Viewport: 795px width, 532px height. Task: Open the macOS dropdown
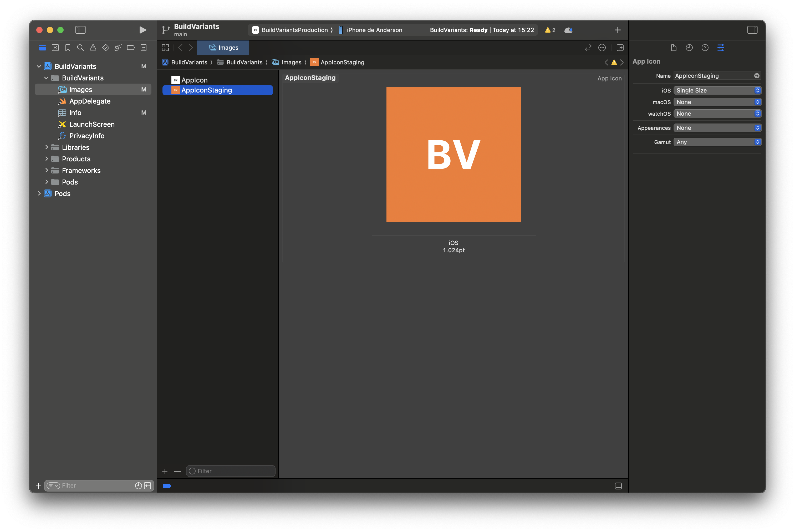(x=717, y=102)
